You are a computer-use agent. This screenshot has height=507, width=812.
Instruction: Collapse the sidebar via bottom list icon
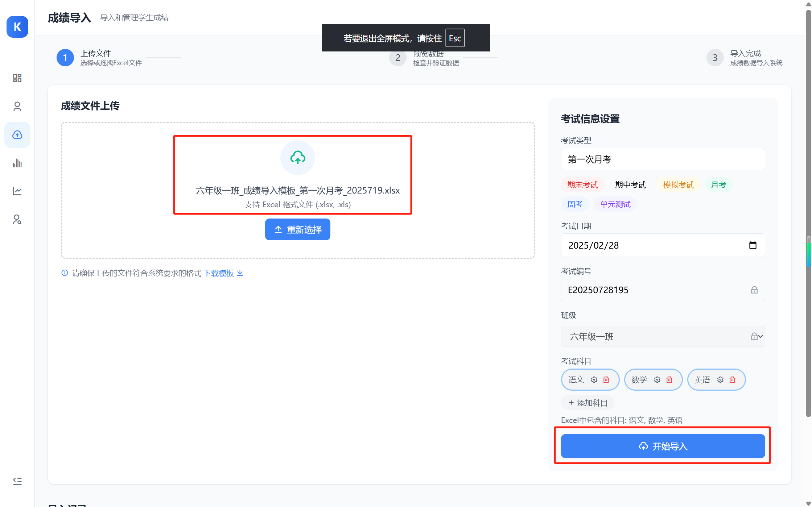point(17,481)
